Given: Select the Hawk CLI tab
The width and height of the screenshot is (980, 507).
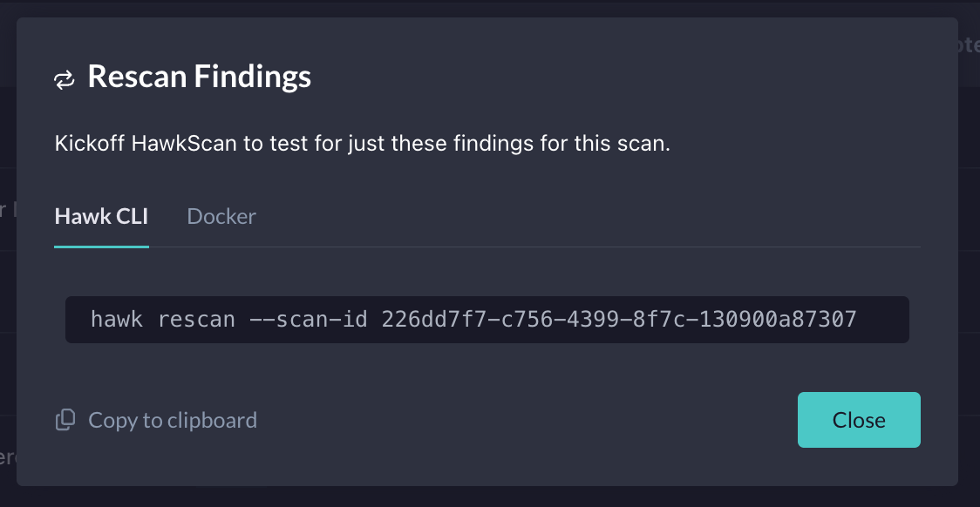Looking at the screenshot, I should tap(101, 216).
